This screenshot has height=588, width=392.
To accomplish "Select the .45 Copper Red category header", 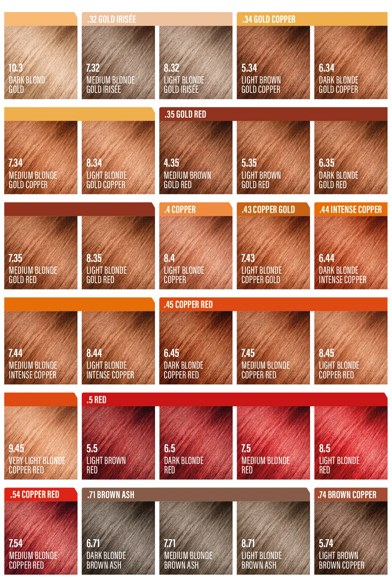I will pyautogui.click(x=274, y=304).
